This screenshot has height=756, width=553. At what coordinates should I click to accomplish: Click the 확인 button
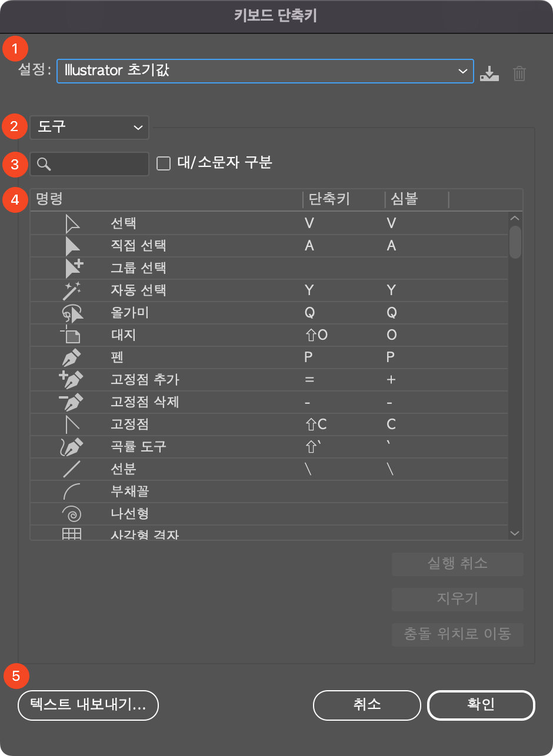pos(481,705)
